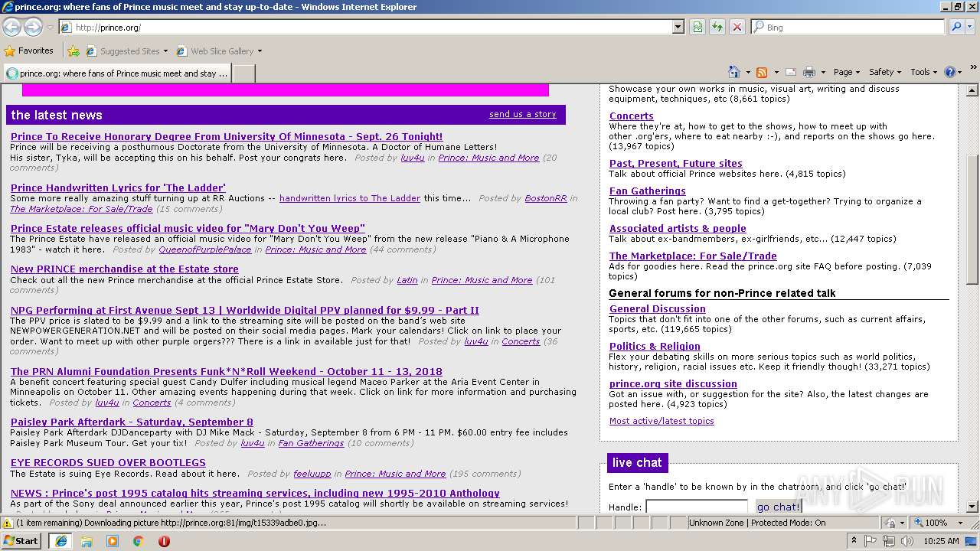Click the address bar URL field

coord(373,27)
